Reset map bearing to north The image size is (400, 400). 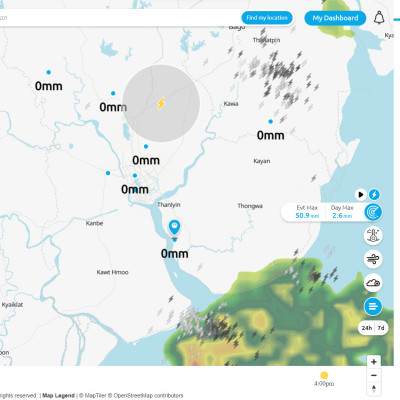coord(374,389)
